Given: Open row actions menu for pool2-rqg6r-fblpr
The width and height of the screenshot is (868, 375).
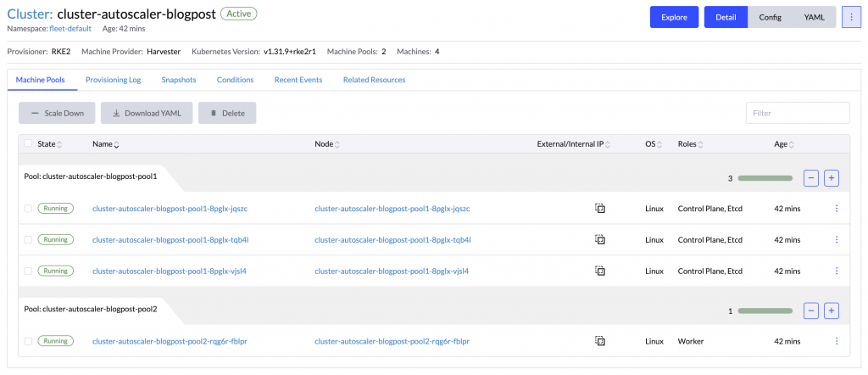Looking at the screenshot, I should click(837, 341).
